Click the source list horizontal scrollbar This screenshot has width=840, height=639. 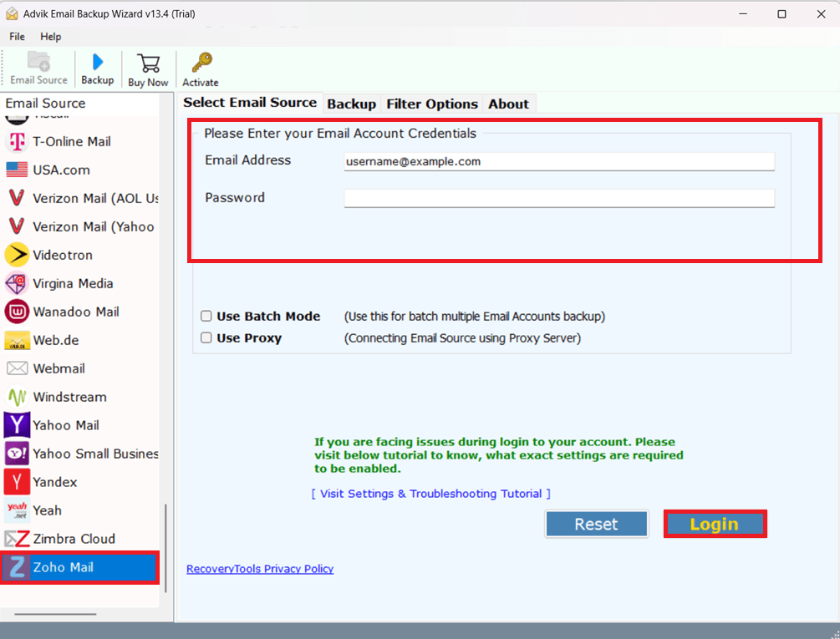(x=56, y=614)
